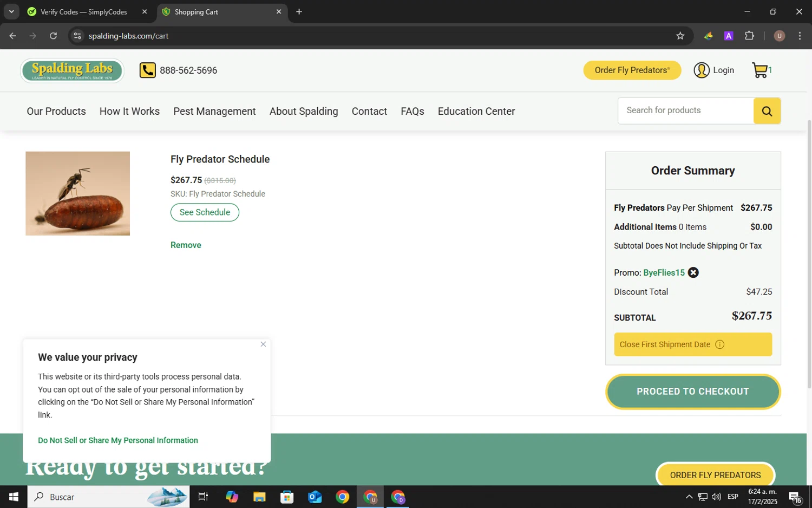Select the Shopping Cart tab
Screen dimensions: 812x508
tap(197, 11)
